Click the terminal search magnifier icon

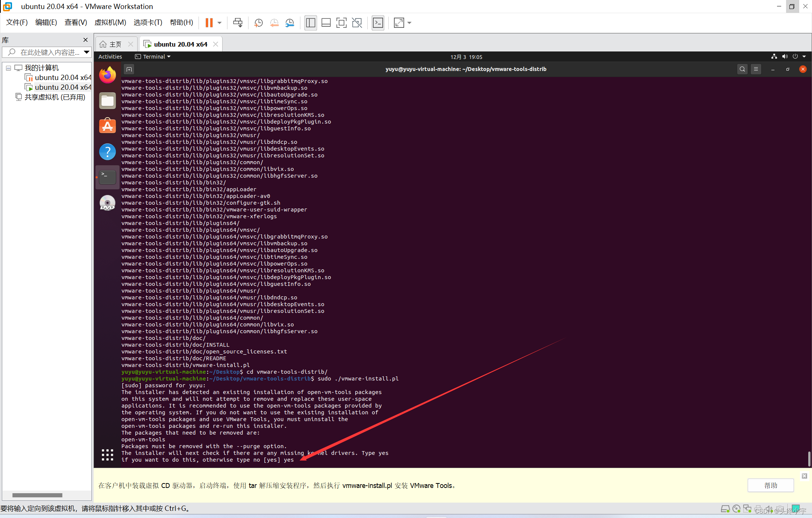[742, 69]
